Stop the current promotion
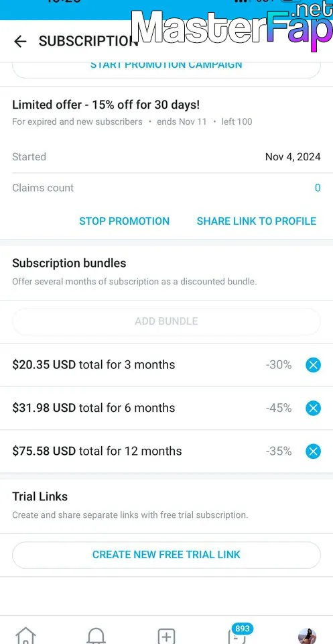The image size is (333, 644). (124, 221)
